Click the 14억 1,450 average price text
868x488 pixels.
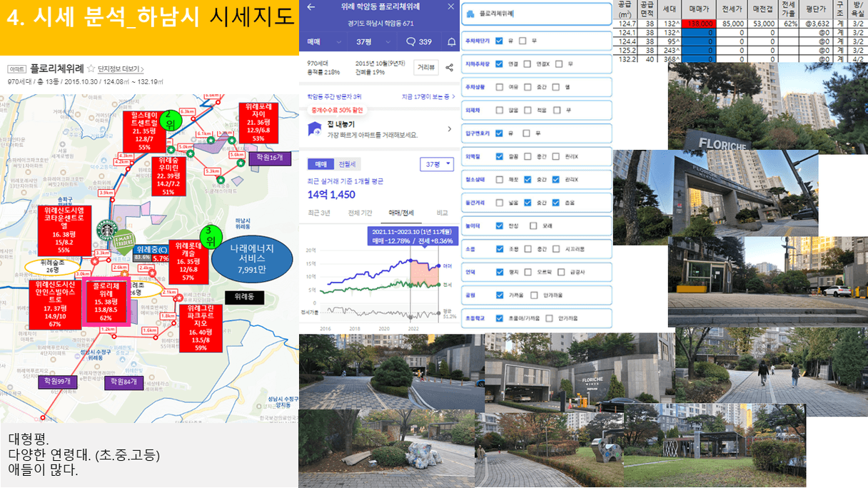point(331,195)
